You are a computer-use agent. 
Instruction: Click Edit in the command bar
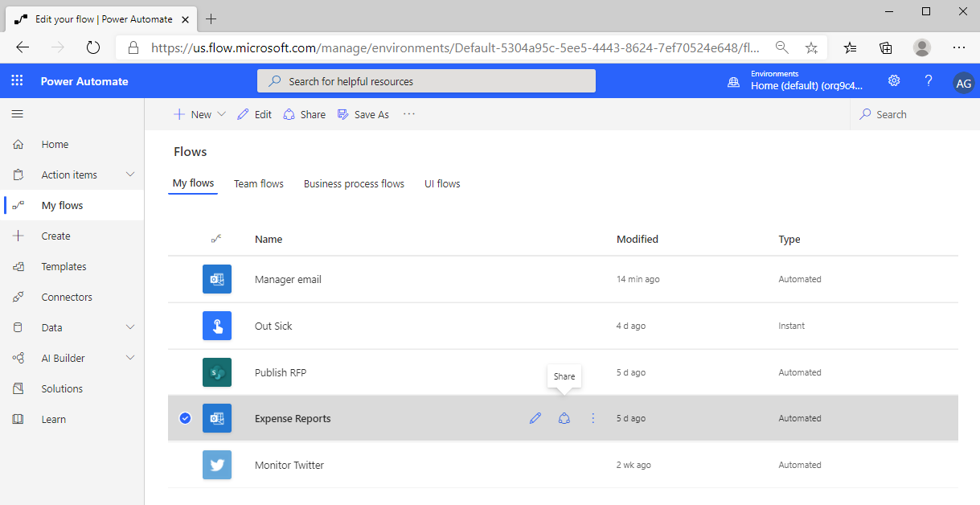(254, 114)
